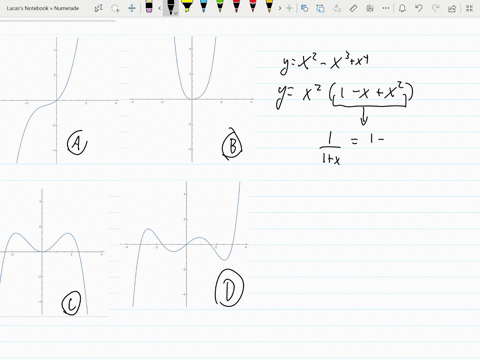Image resolution: width=480 pixels, height=360 pixels.
Task: Click the Ink to Text icon
Action: [337, 8]
